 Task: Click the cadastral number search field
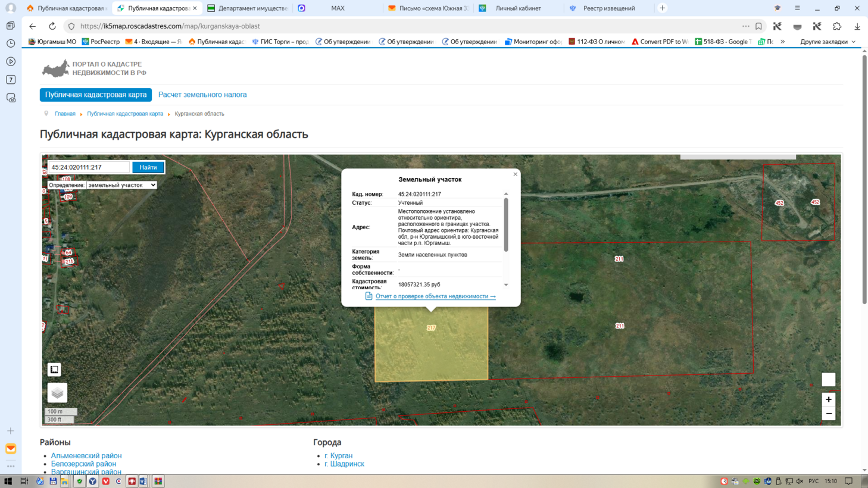(89, 167)
